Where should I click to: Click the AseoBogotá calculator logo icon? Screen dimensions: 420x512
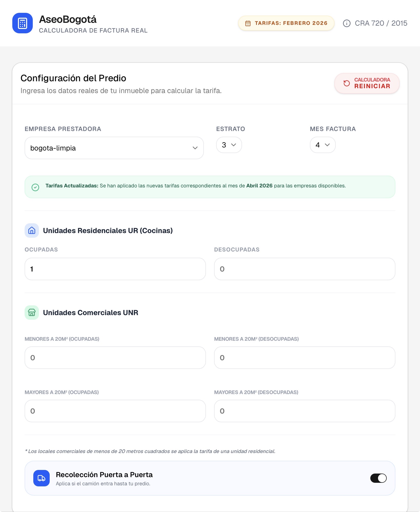(x=22, y=23)
